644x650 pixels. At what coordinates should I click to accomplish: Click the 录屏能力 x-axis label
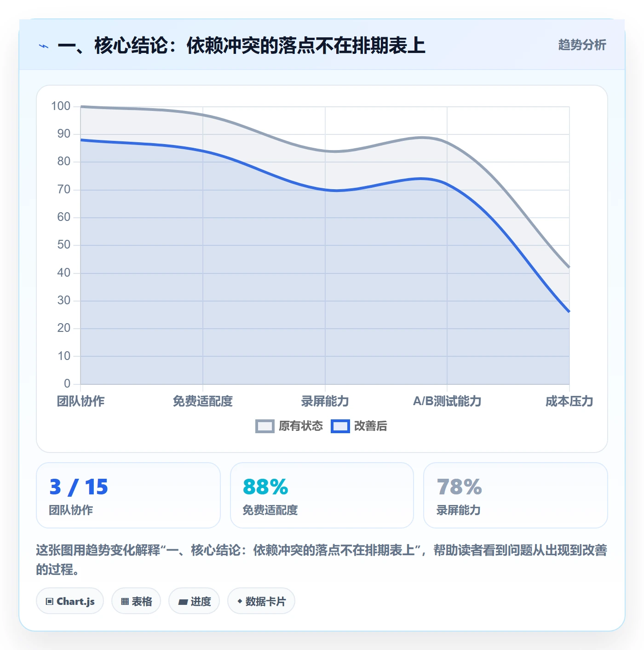pyautogui.click(x=325, y=401)
